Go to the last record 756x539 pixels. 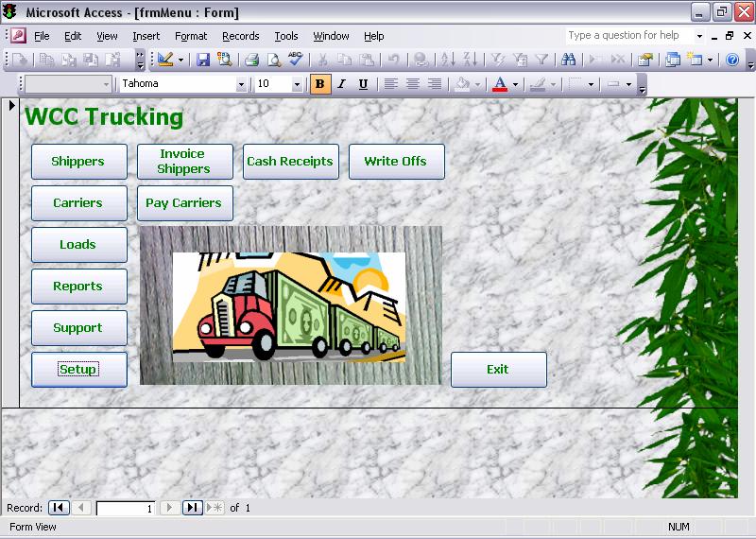(x=192, y=508)
